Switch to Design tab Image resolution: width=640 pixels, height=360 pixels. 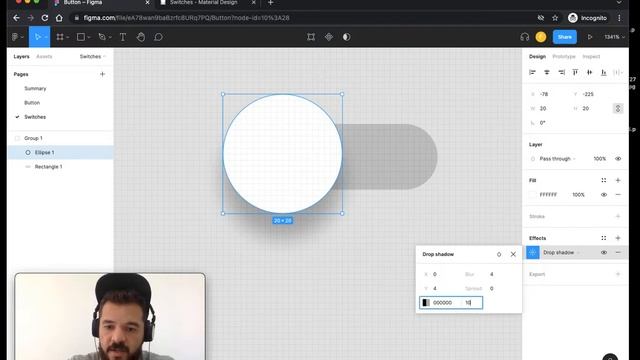point(537,56)
